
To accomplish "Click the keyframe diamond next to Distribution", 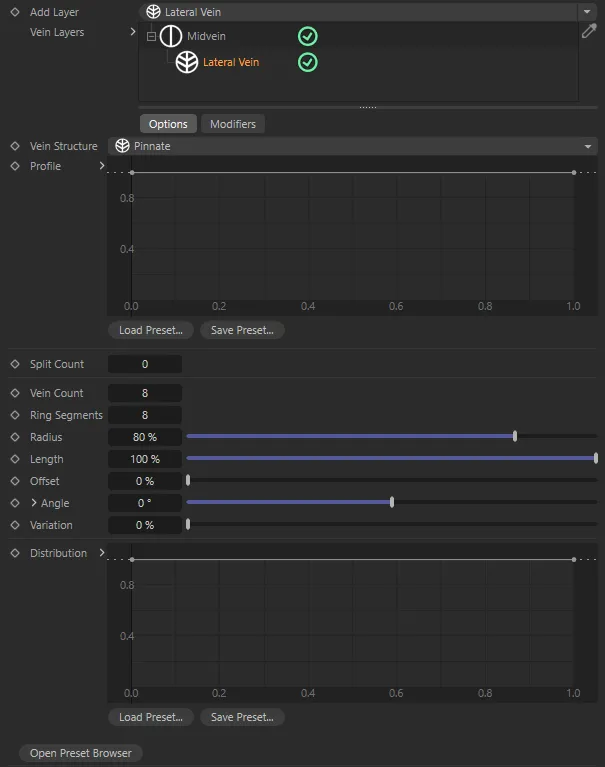I will click(14, 553).
